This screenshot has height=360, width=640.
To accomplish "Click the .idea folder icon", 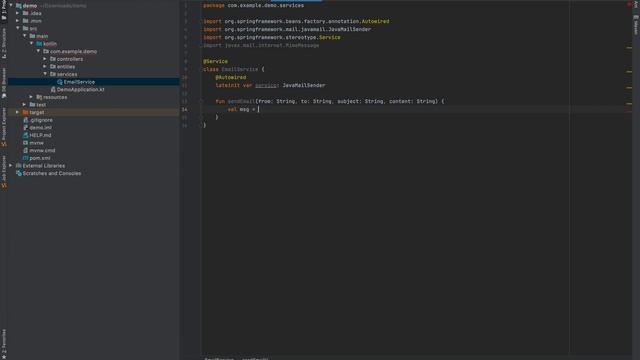I will [25, 13].
